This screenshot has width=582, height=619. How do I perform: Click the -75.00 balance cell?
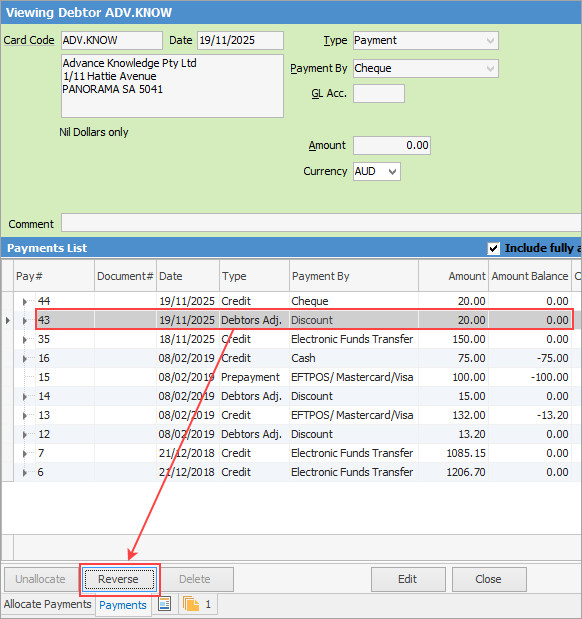(530, 358)
